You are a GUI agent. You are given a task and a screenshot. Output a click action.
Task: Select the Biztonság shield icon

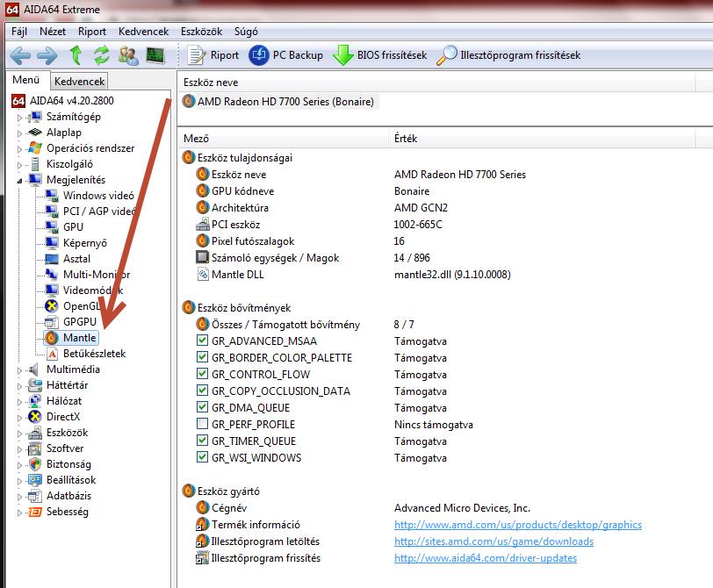click(34, 464)
